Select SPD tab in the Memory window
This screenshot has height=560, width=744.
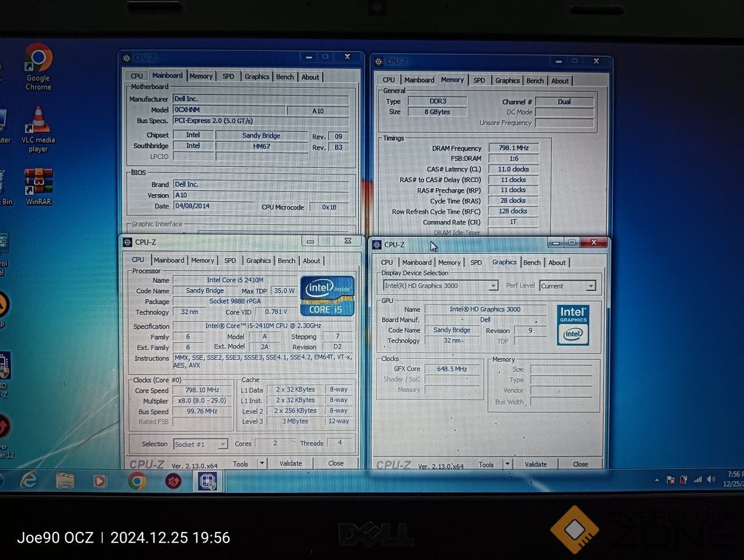[479, 80]
